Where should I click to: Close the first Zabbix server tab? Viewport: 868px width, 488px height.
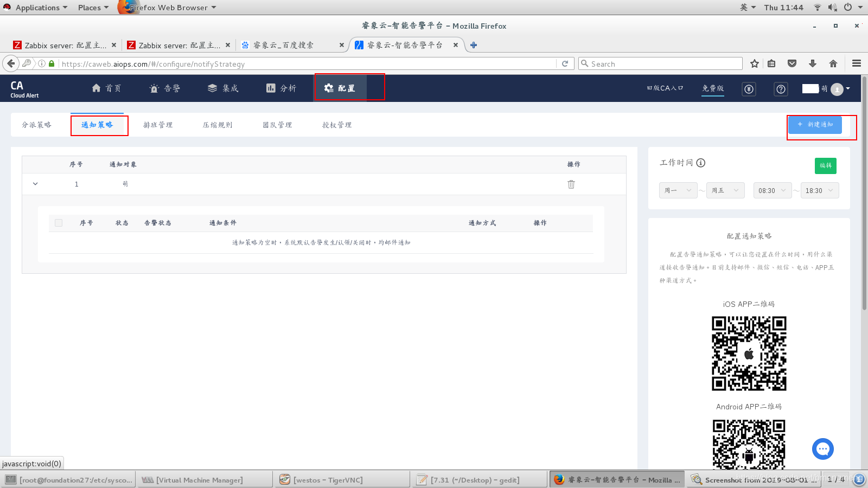pyautogui.click(x=113, y=45)
